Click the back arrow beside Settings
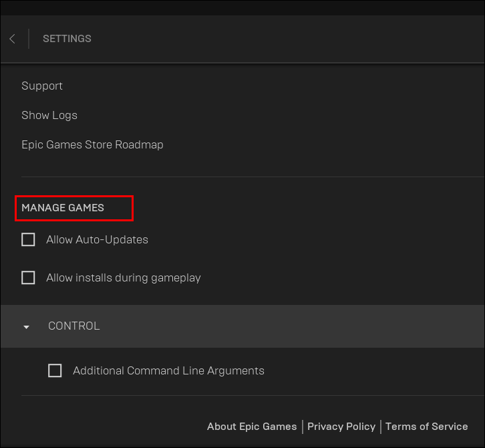 (x=12, y=39)
